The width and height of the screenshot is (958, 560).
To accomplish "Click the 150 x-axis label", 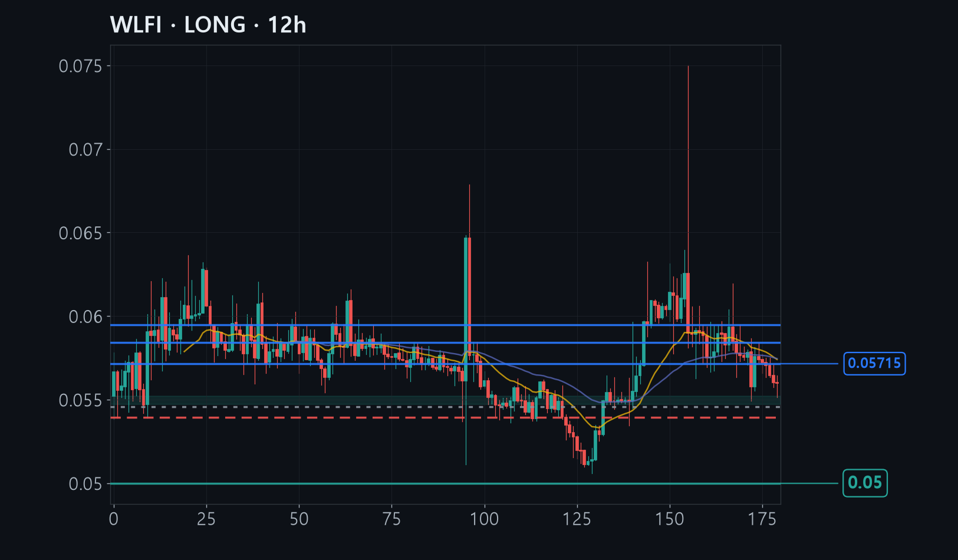I will (670, 519).
